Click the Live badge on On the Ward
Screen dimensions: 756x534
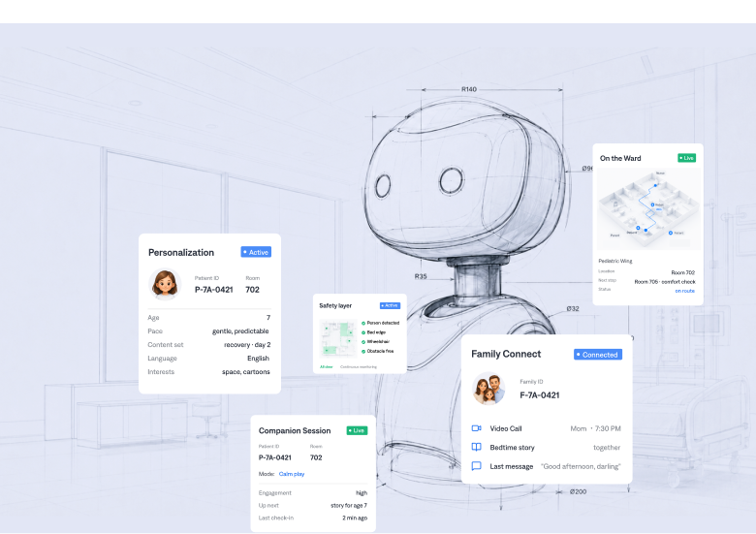pos(686,158)
